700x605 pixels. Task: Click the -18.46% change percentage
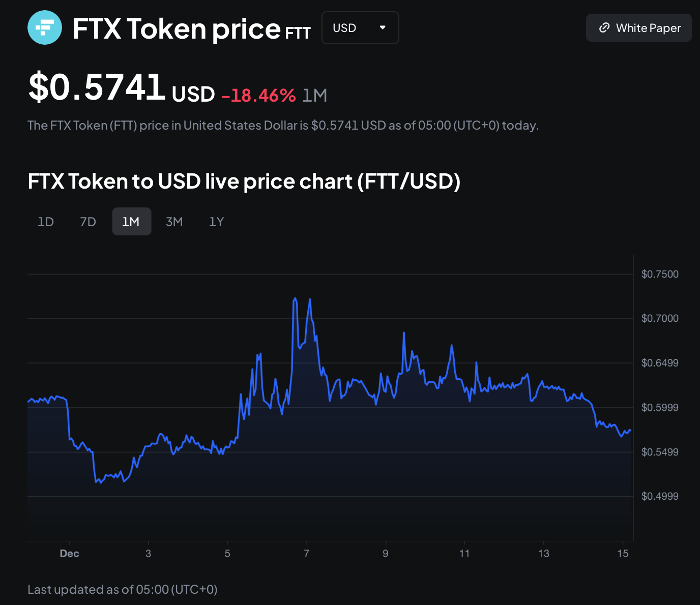point(259,96)
